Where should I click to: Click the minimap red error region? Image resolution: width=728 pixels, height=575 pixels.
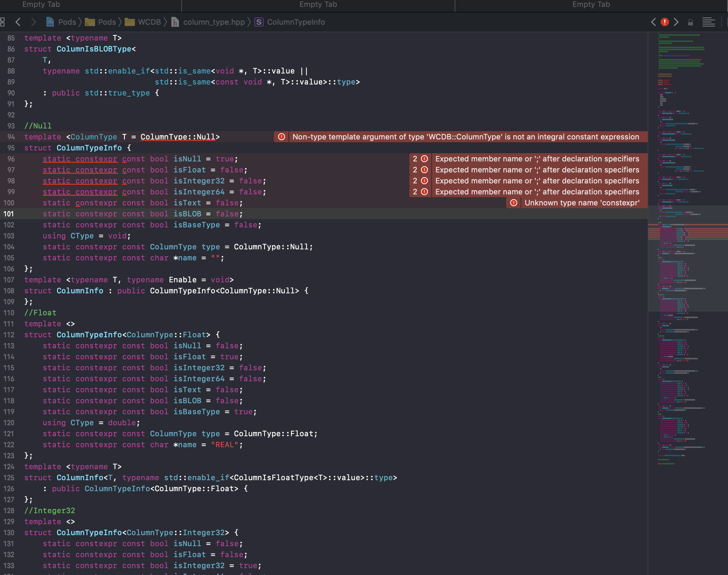(688, 232)
